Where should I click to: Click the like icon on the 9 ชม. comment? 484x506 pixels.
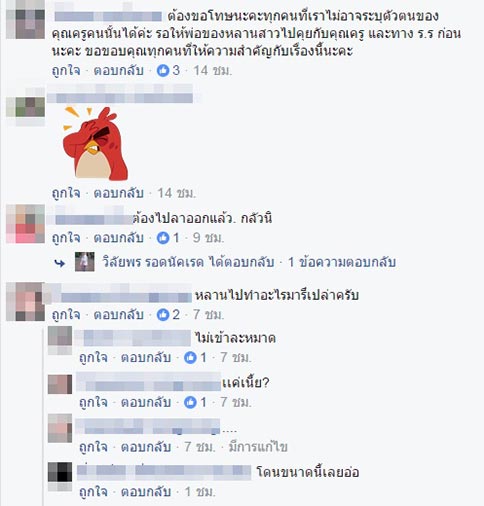pos(163,238)
